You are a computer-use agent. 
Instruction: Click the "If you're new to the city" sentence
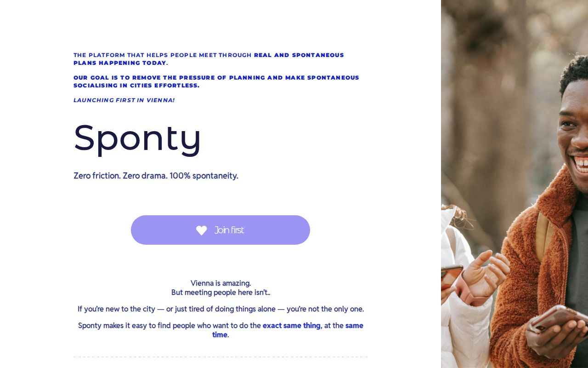[220, 309]
